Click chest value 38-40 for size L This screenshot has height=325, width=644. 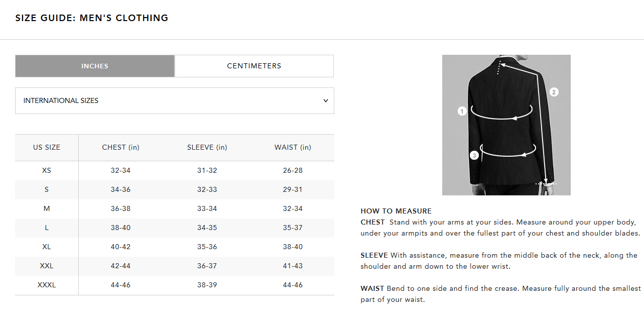[x=120, y=228]
